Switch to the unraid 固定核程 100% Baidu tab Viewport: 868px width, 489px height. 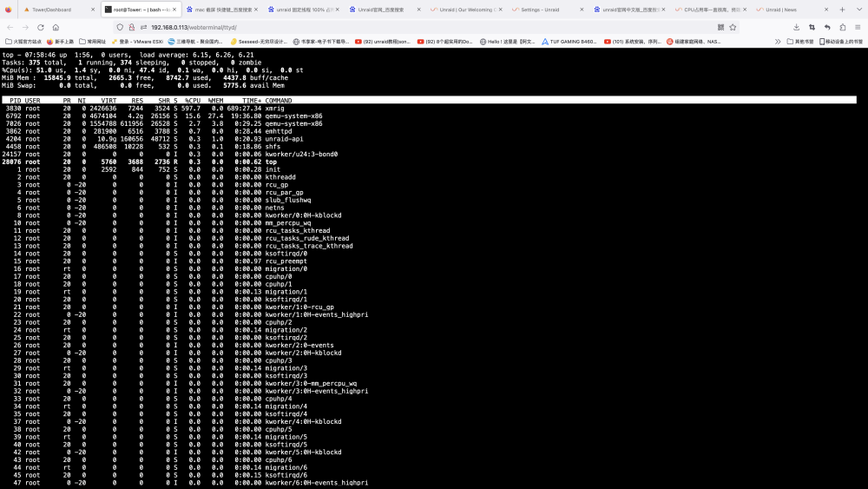(x=305, y=10)
